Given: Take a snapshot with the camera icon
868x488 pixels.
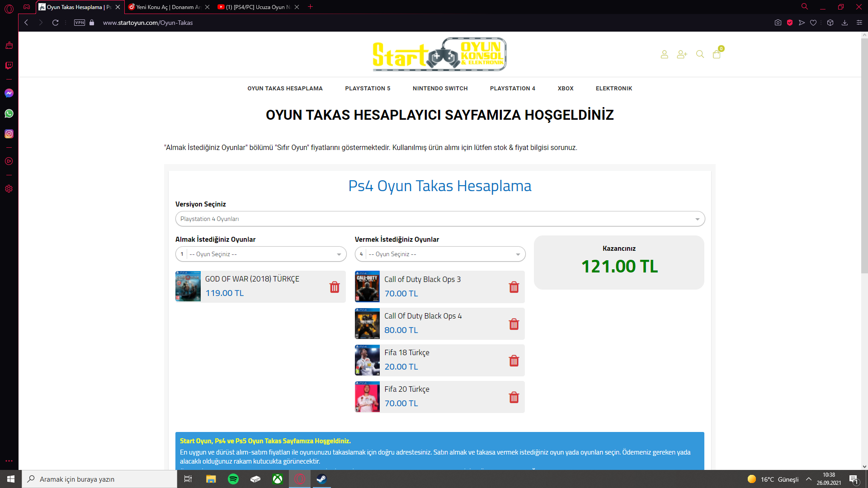Looking at the screenshot, I should pos(778,23).
